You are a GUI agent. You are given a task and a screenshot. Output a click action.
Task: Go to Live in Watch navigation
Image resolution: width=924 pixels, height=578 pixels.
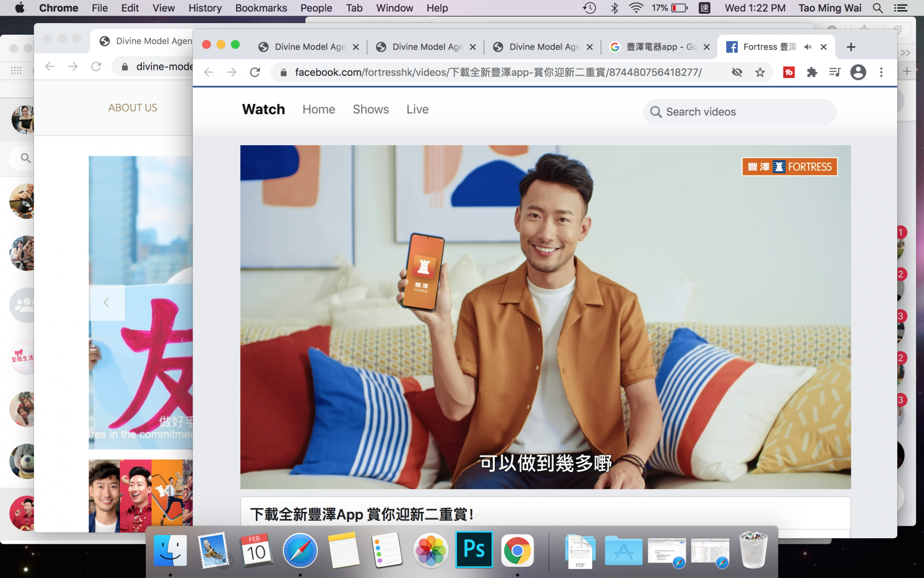417,109
